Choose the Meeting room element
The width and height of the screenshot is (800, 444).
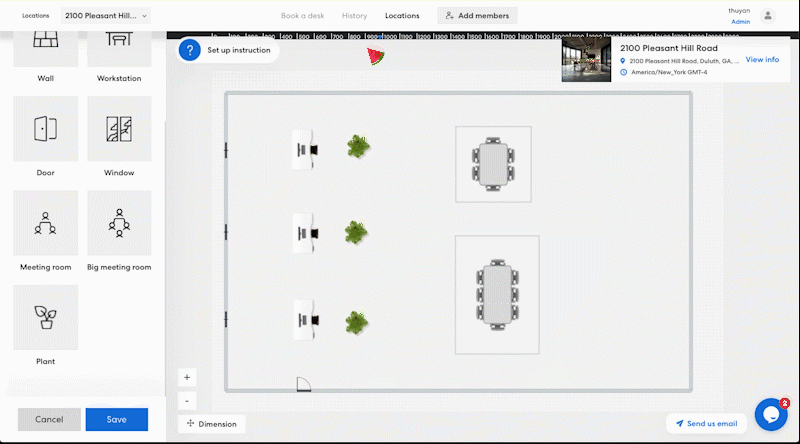pos(45,223)
